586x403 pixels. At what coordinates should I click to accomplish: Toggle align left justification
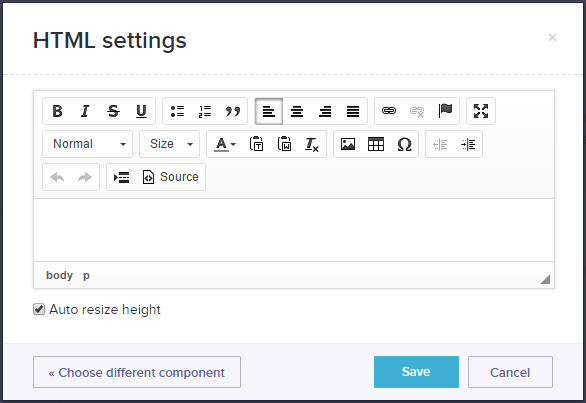(269, 111)
